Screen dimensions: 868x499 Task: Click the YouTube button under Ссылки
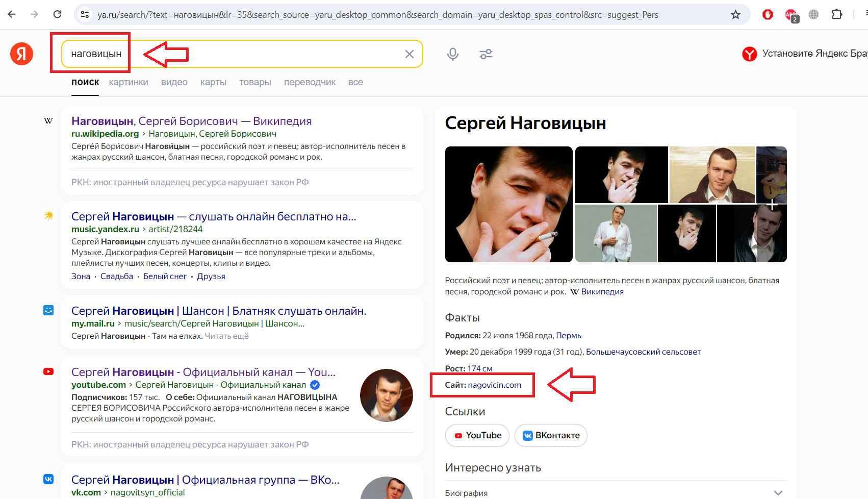(x=477, y=435)
